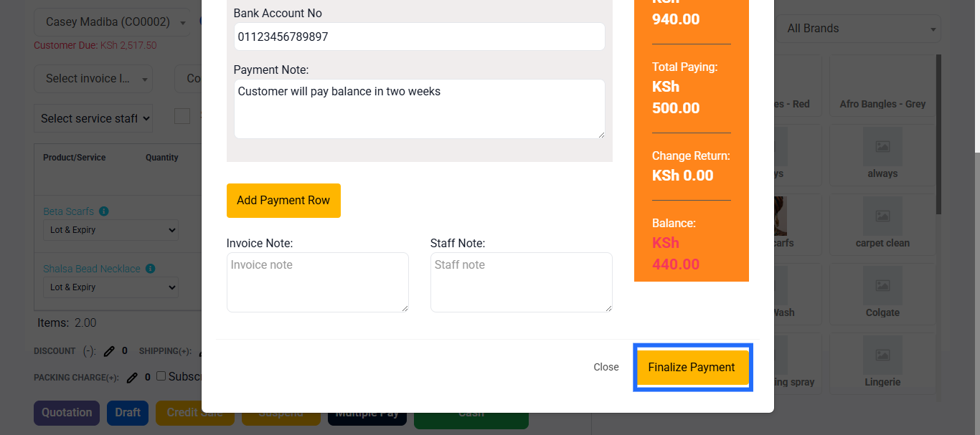Click info icon beside Shalsa Bead Necklace
This screenshot has height=435, width=980.
pos(151,269)
